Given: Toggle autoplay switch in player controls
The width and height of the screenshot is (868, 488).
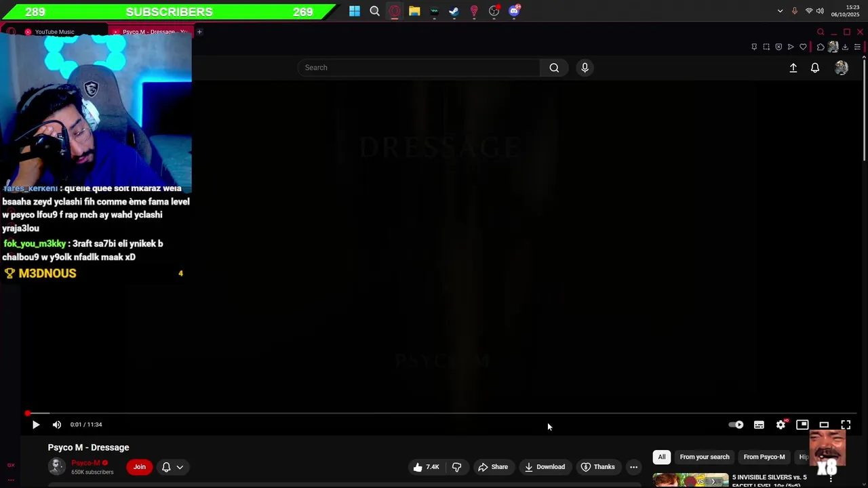Looking at the screenshot, I should pyautogui.click(x=736, y=424).
